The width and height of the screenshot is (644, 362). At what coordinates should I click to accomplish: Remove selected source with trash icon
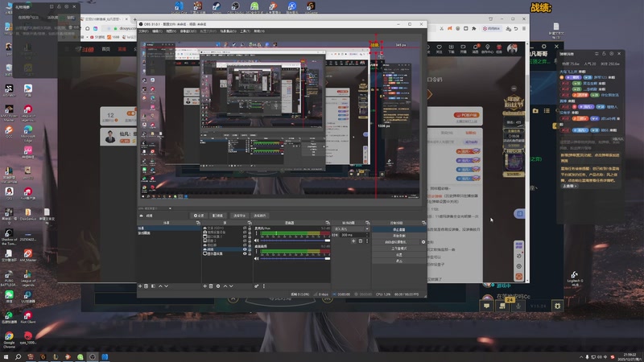click(211, 286)
